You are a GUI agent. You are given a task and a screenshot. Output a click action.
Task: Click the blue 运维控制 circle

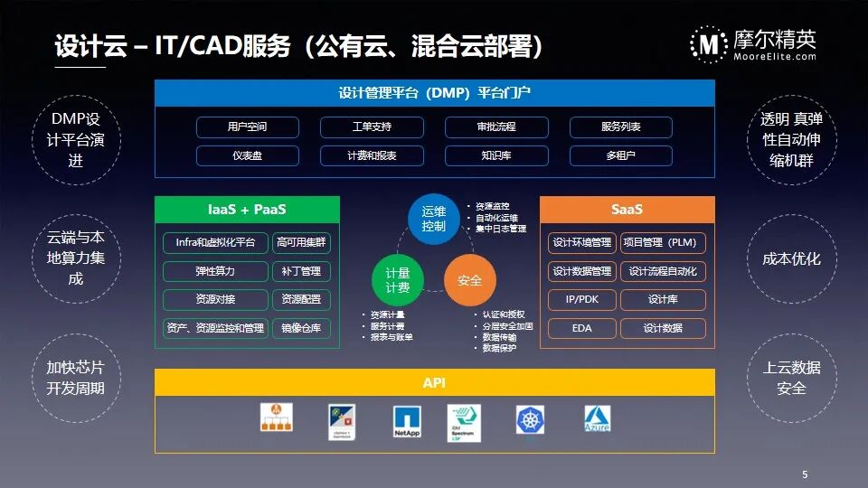coord(433,219)
